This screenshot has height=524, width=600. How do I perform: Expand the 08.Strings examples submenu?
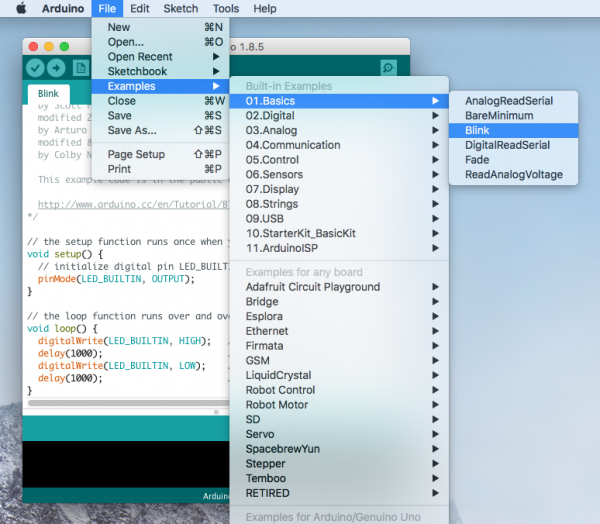point(339,204)
